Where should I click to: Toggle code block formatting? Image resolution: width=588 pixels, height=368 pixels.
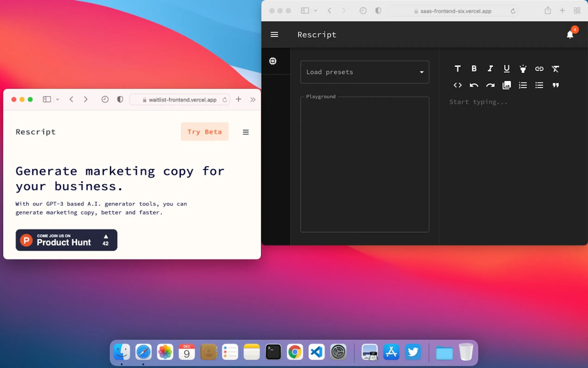click(x=457, y=85)
